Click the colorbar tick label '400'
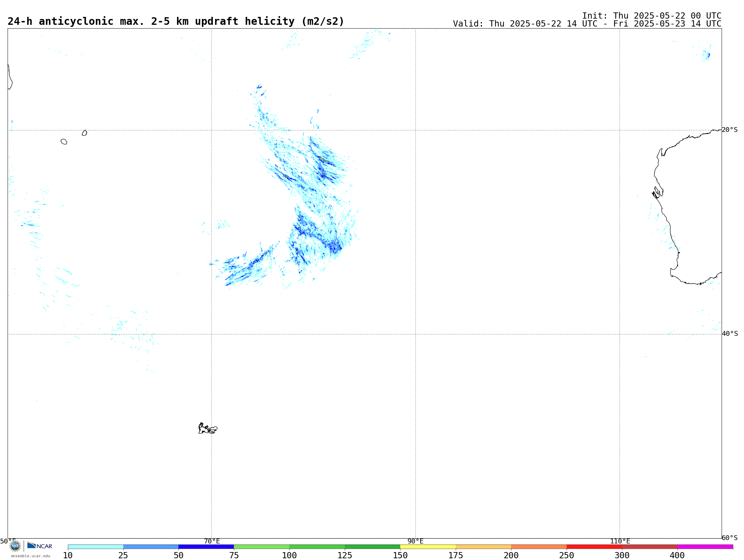 tap(678, 556)
